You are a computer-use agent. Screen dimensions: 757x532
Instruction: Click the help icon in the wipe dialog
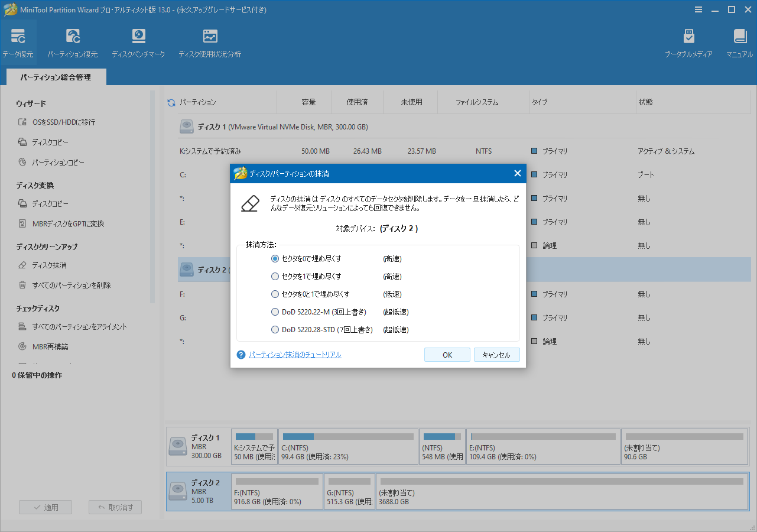click(x=241, y=354)
